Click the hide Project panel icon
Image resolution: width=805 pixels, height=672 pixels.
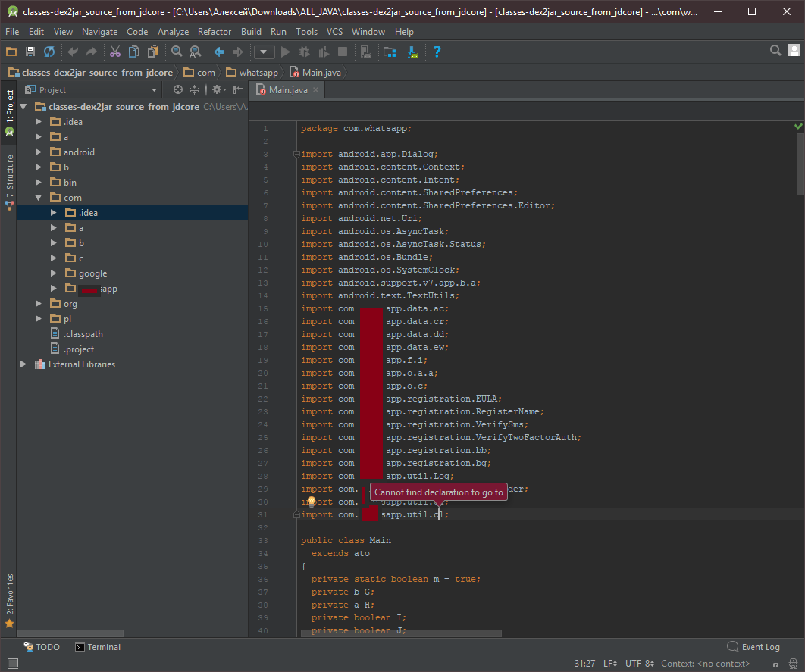238,89
